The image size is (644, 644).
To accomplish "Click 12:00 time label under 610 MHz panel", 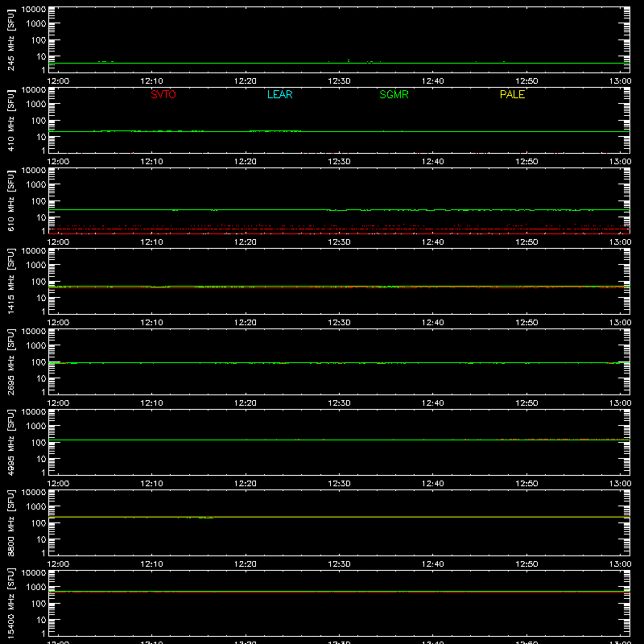I will (58, 242).
